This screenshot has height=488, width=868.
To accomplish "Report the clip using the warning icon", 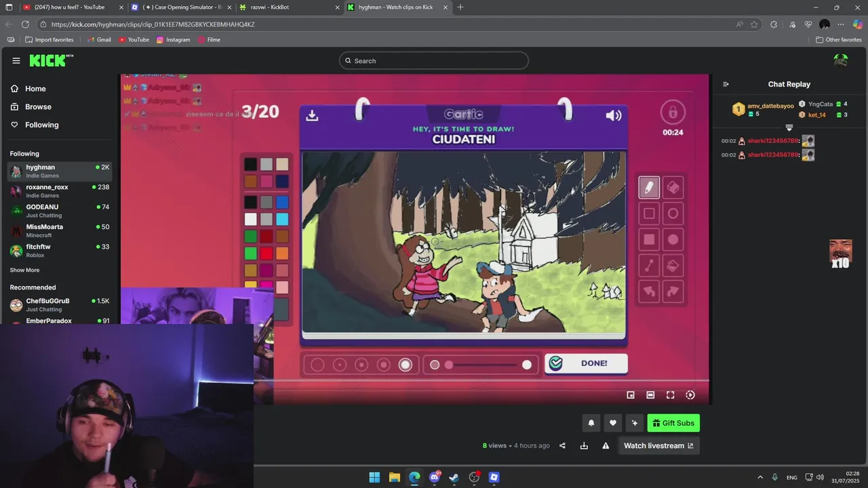I will pyautogui.click(x=606, y=445).
